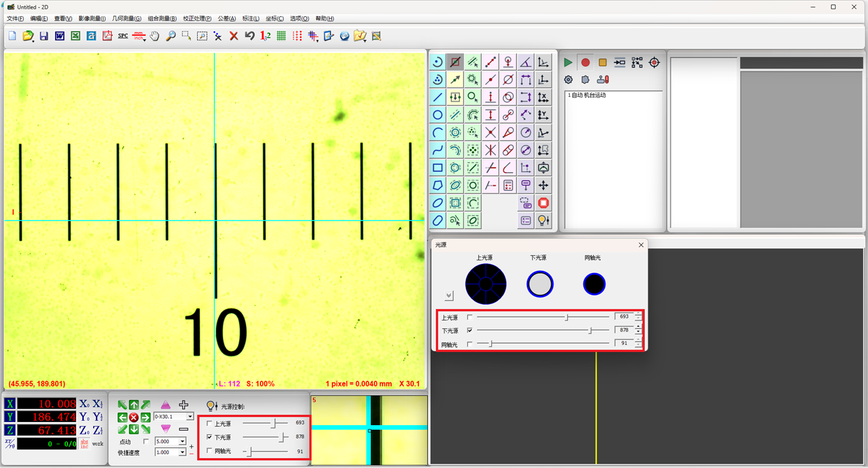The image size is (868, 468).
Task: Click the New file icon in toolbar
Action: click(12, 36)
